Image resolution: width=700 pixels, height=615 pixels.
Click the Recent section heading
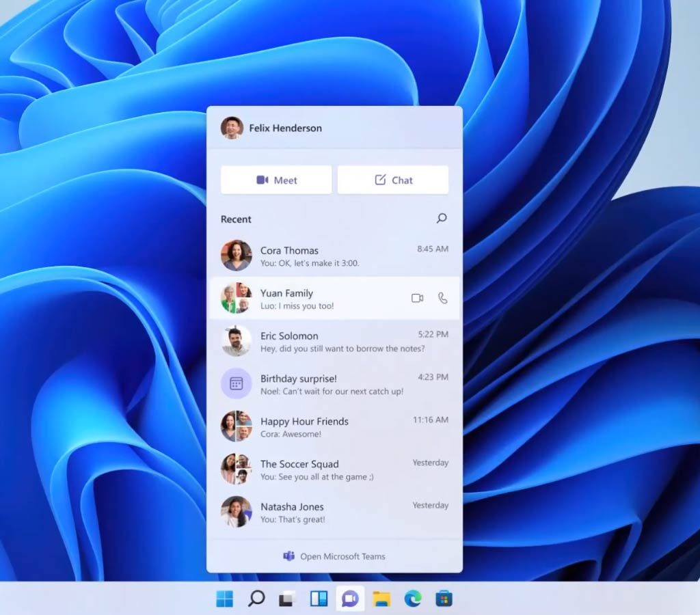pos(236,219)
